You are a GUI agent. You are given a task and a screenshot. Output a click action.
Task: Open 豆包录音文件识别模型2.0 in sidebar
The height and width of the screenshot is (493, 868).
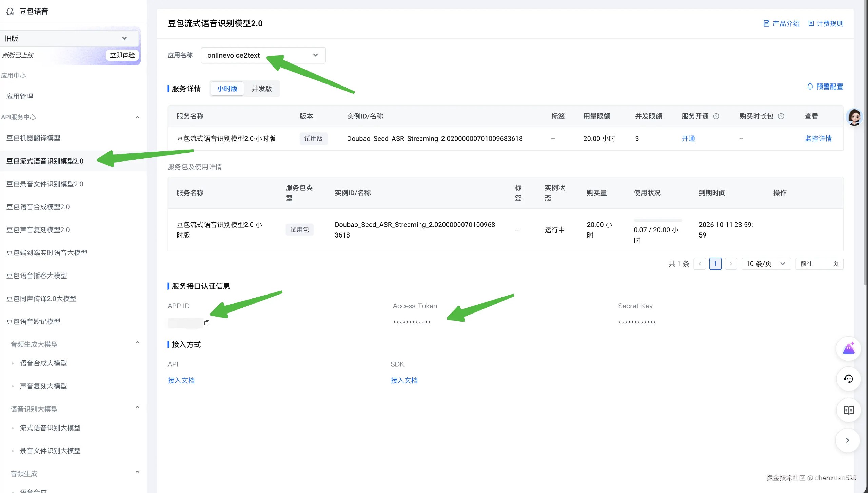(45, 184)
